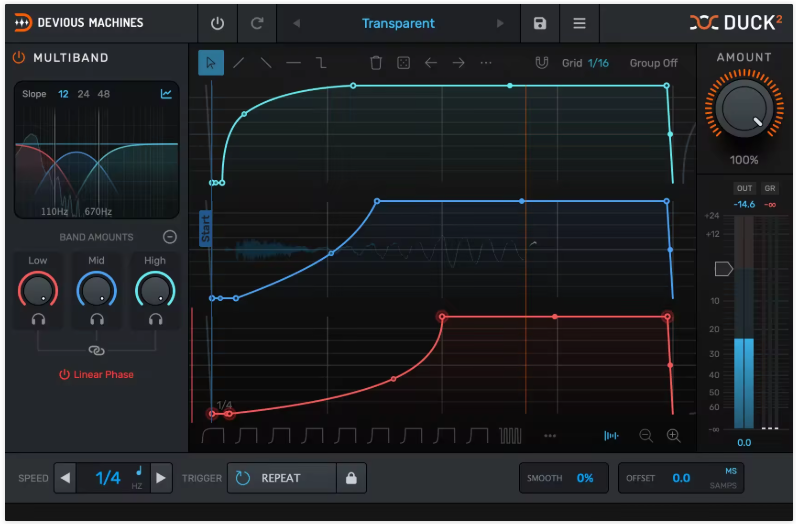796x524 pixels.
Task: Click the trash delete icon
Action: click(x=376, y=63)
